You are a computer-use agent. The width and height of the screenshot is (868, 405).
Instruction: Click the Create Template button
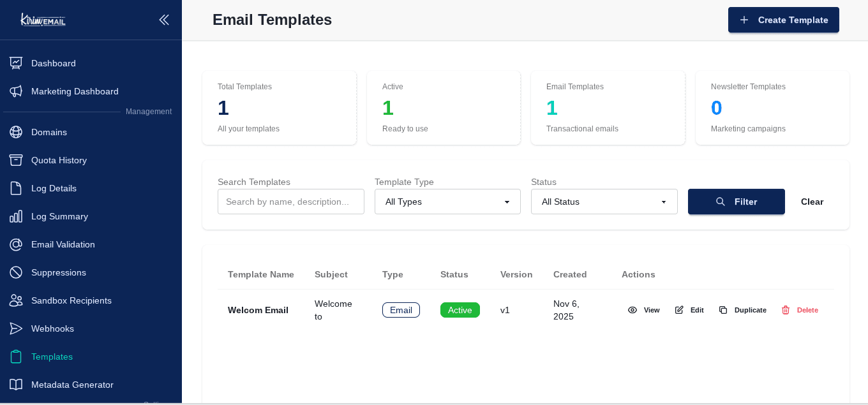[x=784, y=20]
